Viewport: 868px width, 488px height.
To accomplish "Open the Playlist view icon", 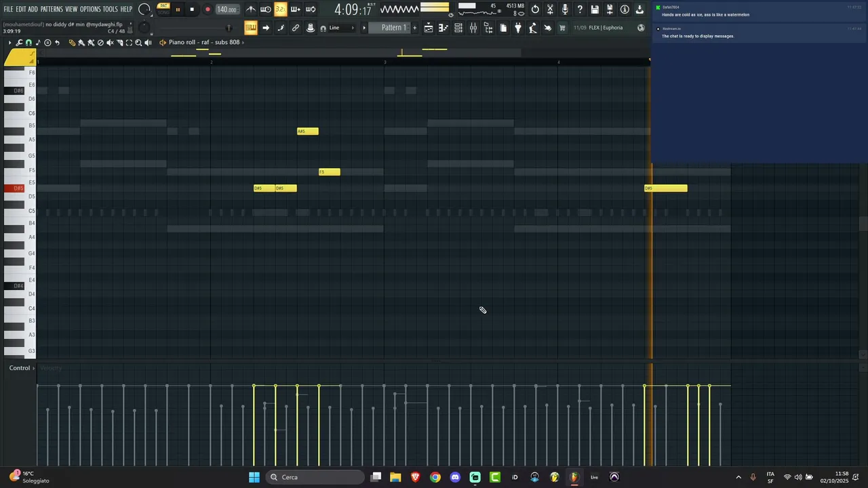I will click(429, 28).
